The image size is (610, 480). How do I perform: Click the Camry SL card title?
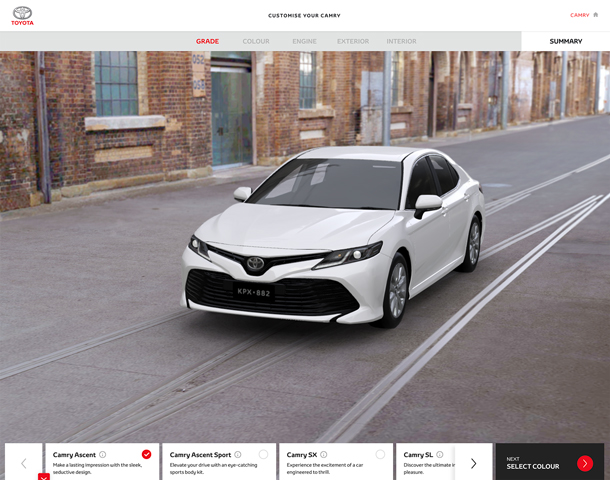click(x=418, y=455)
